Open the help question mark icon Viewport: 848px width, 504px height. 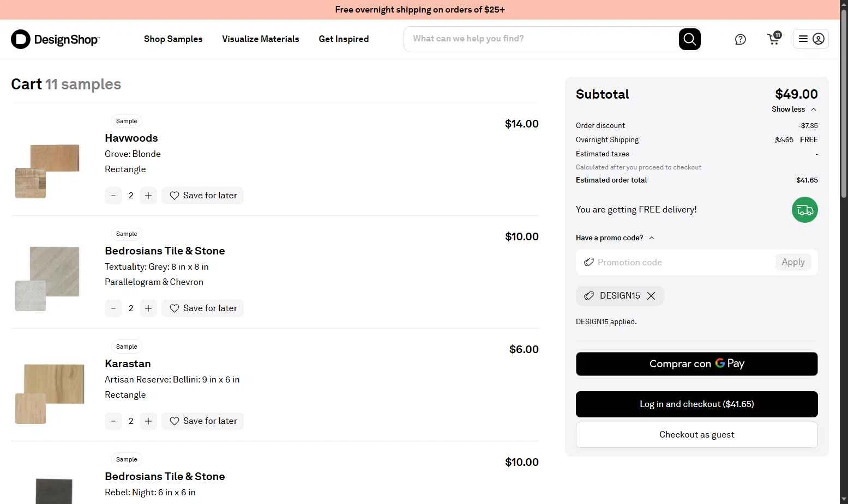coord(740,39)
